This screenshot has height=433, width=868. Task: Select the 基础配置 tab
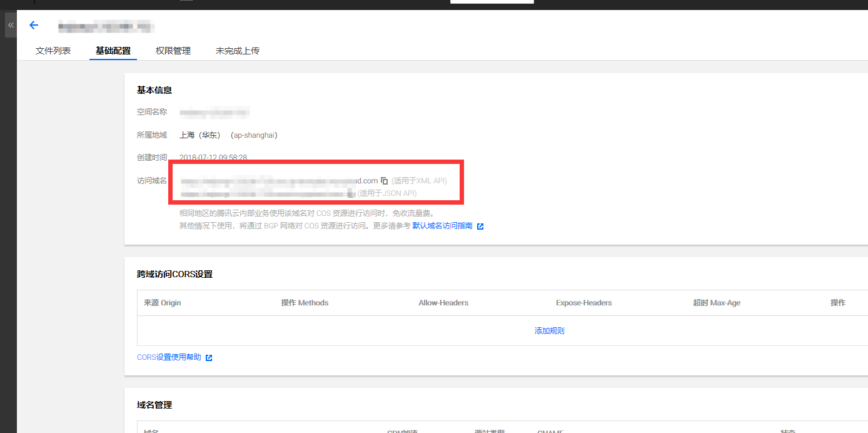click(x=113, y=51)
